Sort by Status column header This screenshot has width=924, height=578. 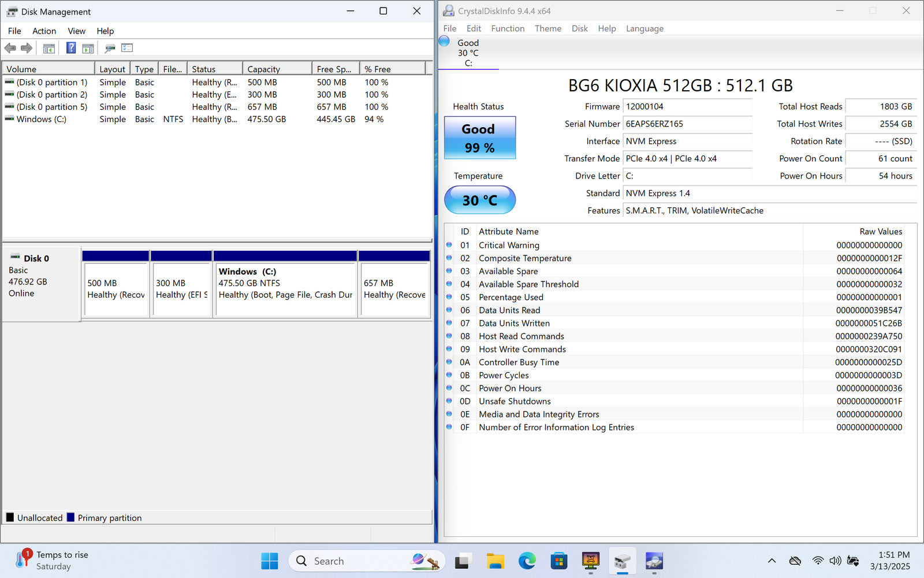[x=215, y=69]
